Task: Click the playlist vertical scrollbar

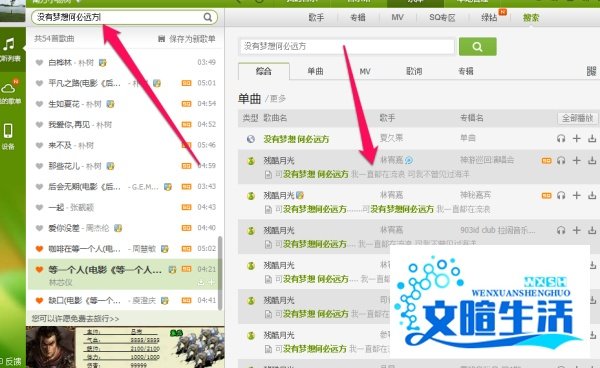Action: [x=220, y=273]
